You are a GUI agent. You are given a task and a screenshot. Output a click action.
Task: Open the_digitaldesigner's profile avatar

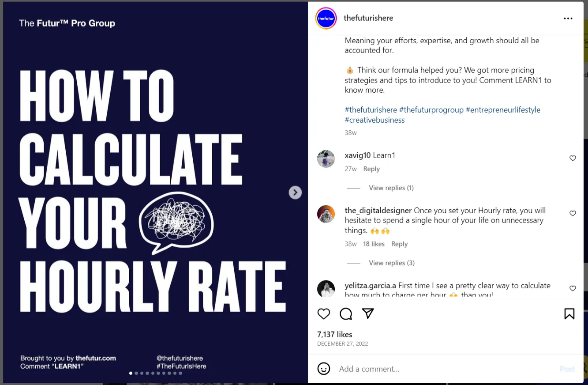click(x=326, y=214)
